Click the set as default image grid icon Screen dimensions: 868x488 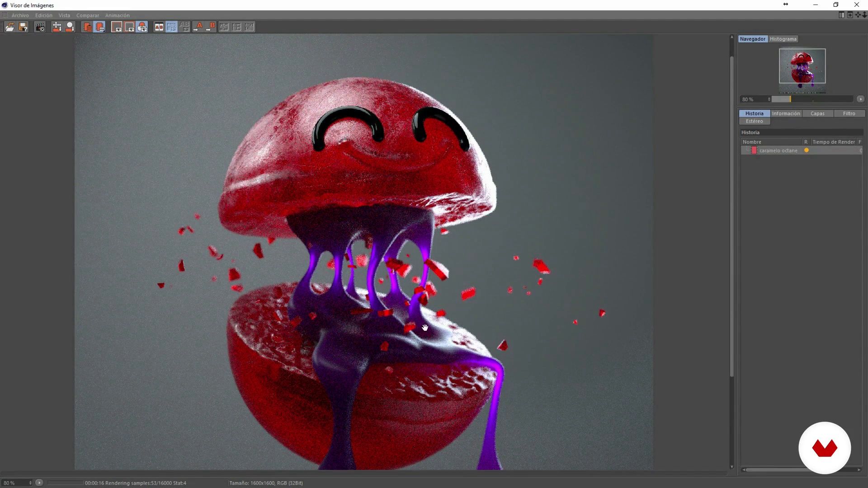(x=57, y=27)
